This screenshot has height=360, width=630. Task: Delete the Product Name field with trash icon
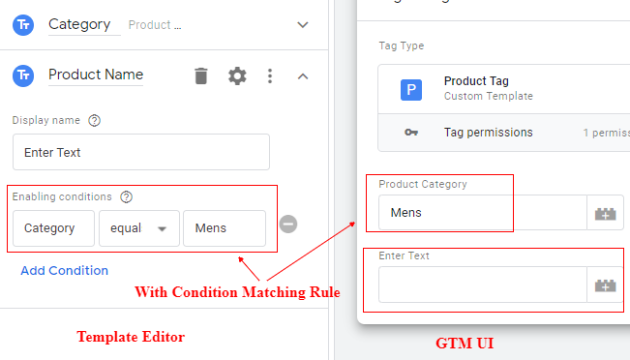click(201, 76)
